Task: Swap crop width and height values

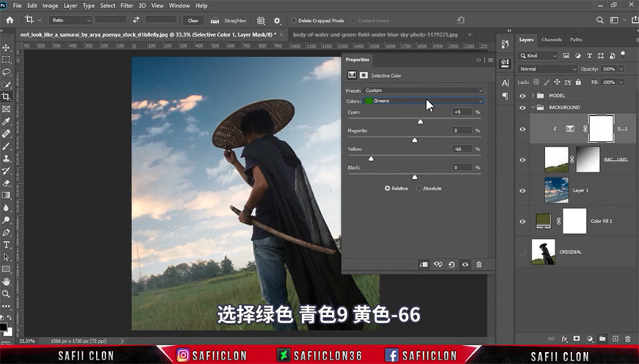Action: (136, 20)
